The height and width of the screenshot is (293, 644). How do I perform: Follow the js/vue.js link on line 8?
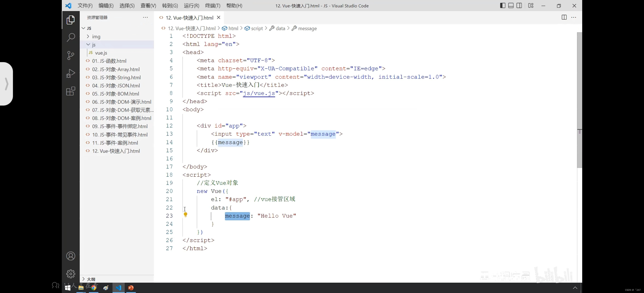tap(259, 93)
